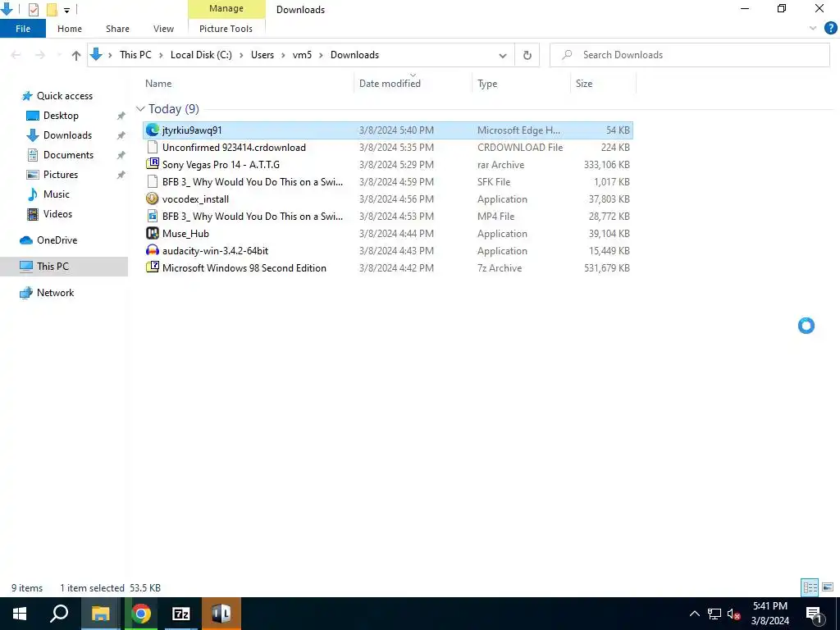Show hidden system tray icons
This screenshot has height=630, width=840.
694,614
